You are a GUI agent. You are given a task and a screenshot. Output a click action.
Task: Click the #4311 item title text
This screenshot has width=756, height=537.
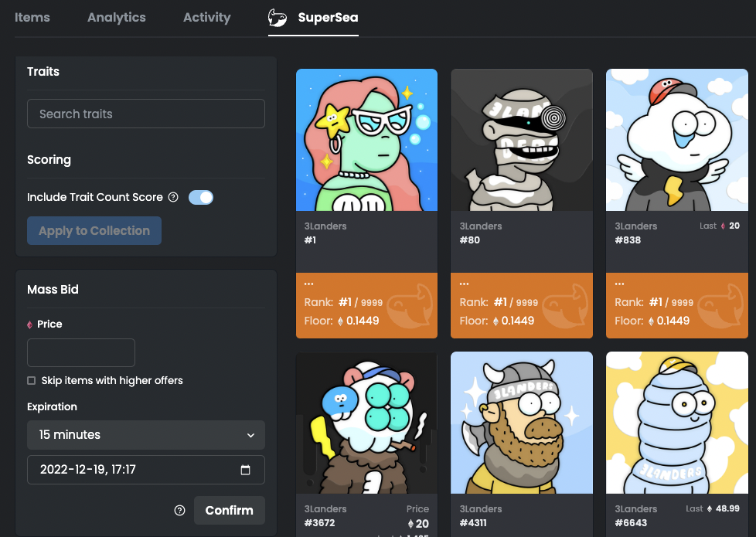tap(473, 523)
